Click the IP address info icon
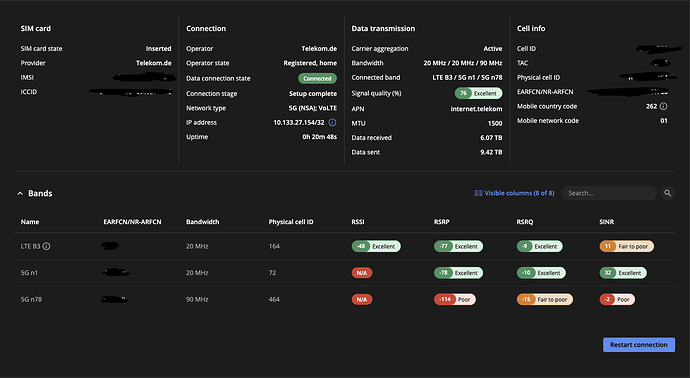This screenshot has width=690, height=378. coord(332,122)
